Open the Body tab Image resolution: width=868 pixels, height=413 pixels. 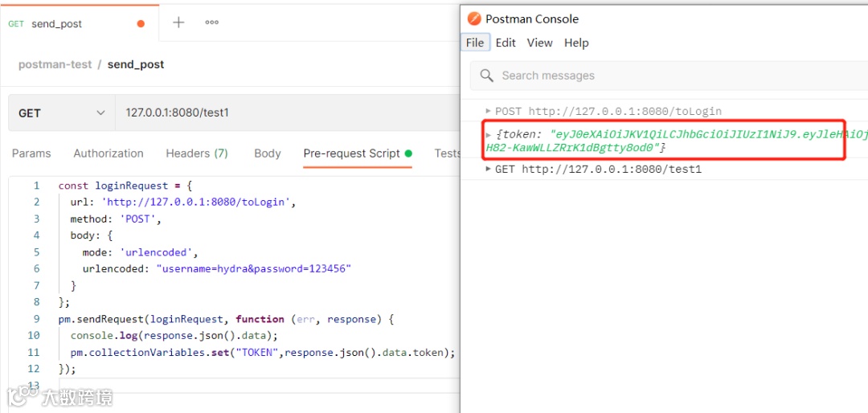coord(268,153)
